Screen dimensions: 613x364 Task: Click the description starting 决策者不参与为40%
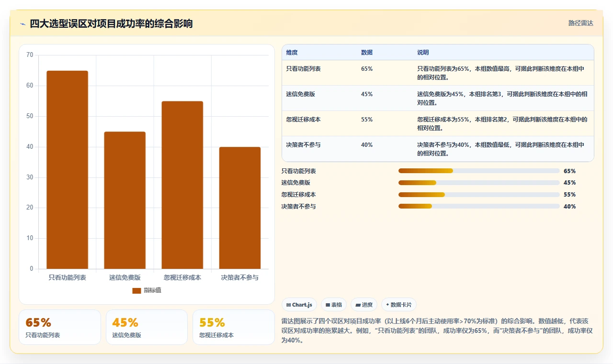pyautogui.click(x=501, y=149)
